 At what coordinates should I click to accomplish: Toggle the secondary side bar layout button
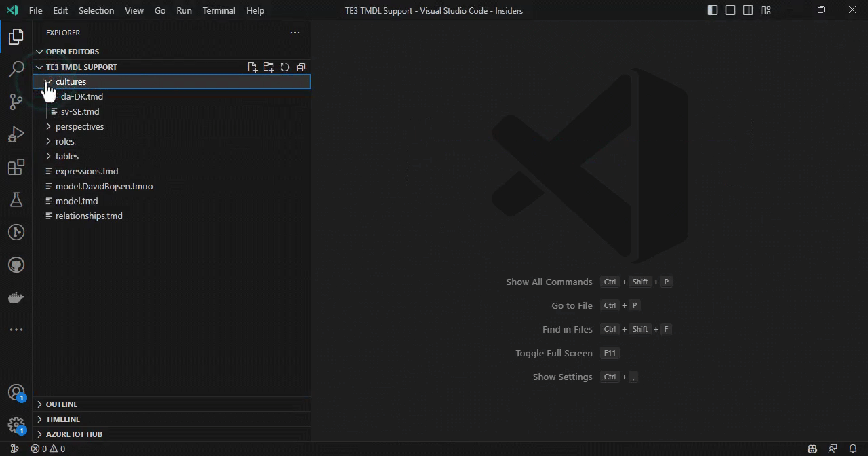[748, 10]
